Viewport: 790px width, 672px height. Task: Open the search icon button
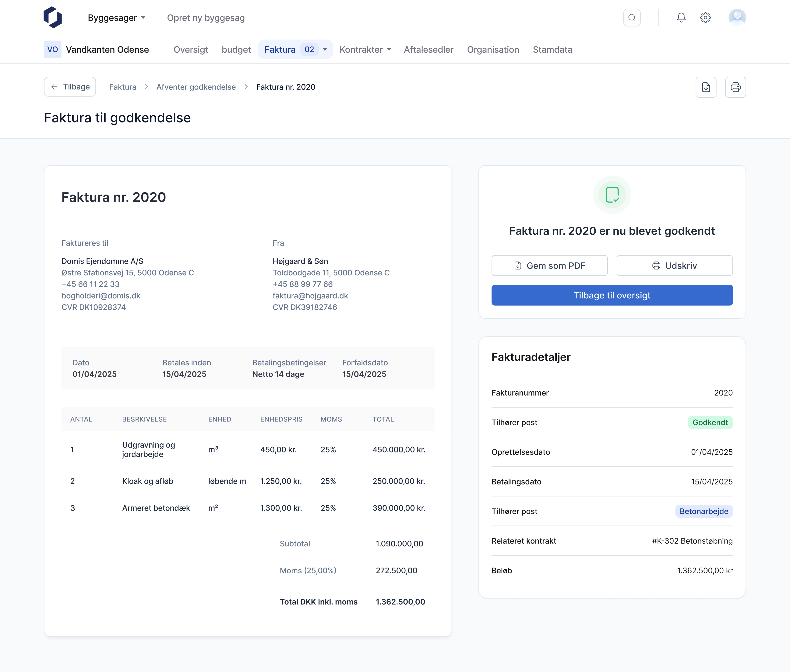(631, 18)
